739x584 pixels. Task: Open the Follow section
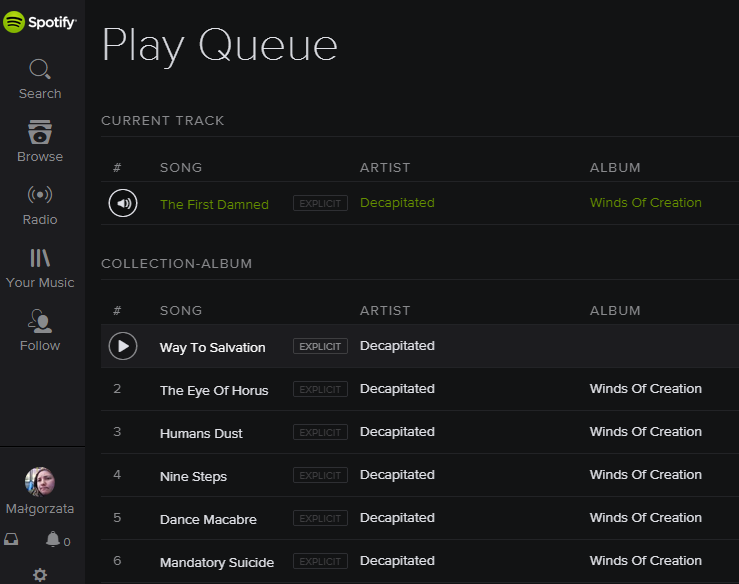click(x=40, y=330)
